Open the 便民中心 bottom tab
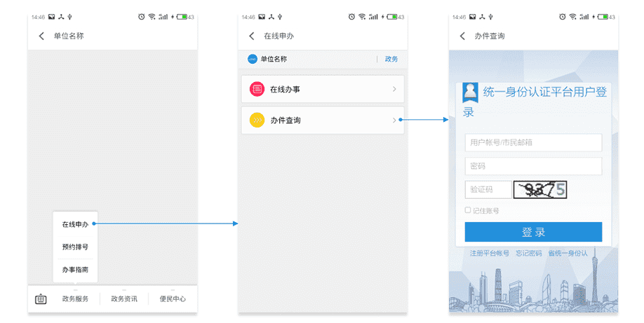The width and height of the screenshot is (644, 323). (x=173, y=299)
